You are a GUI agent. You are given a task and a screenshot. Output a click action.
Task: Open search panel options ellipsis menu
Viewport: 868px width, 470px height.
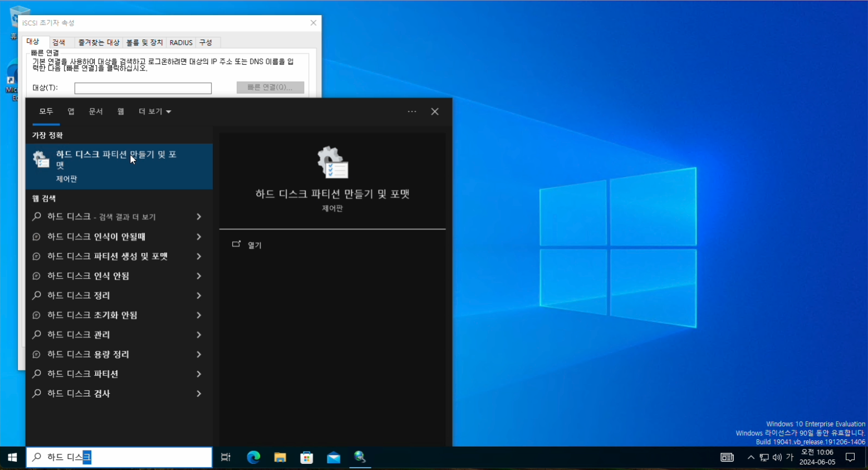click(412, 111)
